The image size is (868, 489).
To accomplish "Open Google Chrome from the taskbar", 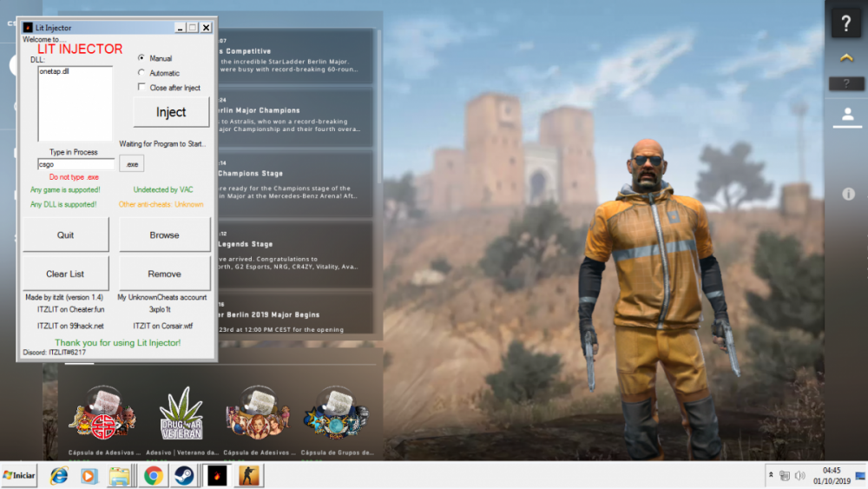I will pyautogui.click(x=154, y=476).
